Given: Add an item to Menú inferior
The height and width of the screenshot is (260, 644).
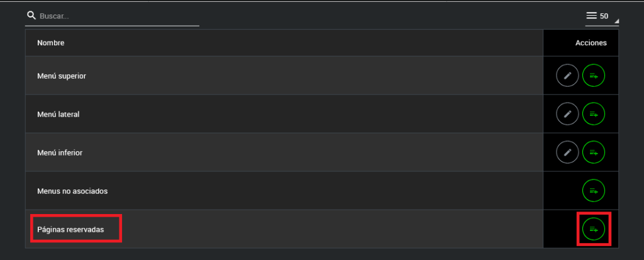Looking at the screenshot, I should pos(594,152).
